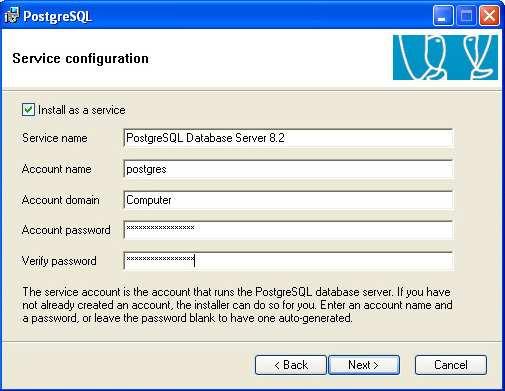This screenshot has height=391, width=505.
Task: Click the service account description paragraph
Action: (237, 305)
